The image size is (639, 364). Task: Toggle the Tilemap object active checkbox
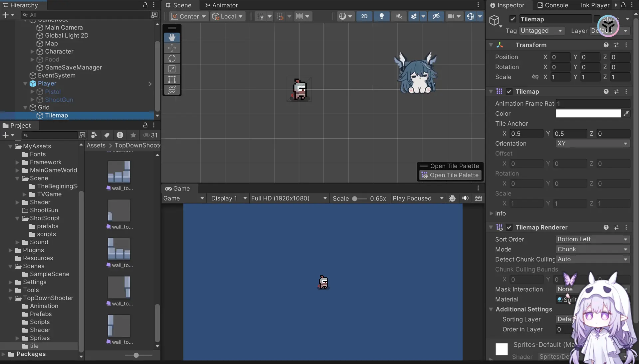tap(513, 19)
